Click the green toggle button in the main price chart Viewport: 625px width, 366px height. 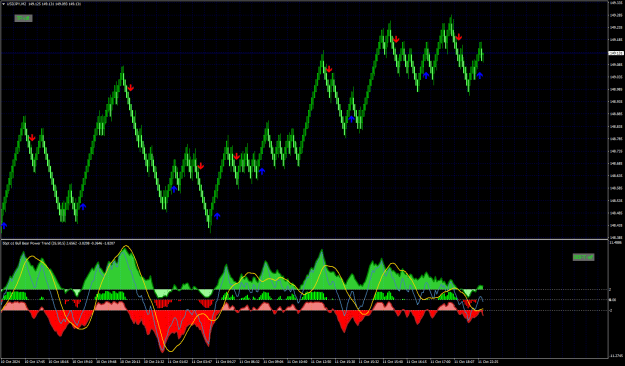[x=23, y=18]
